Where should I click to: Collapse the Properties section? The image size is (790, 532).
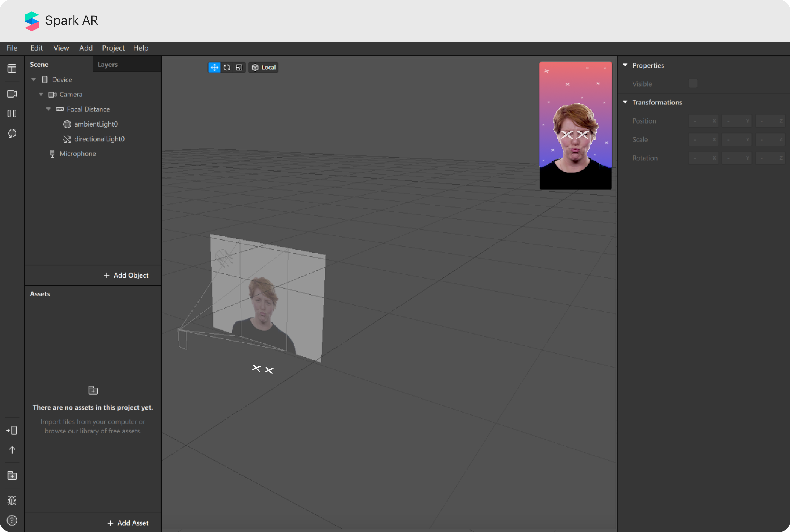pyautogui.click(x=625, y=65)
